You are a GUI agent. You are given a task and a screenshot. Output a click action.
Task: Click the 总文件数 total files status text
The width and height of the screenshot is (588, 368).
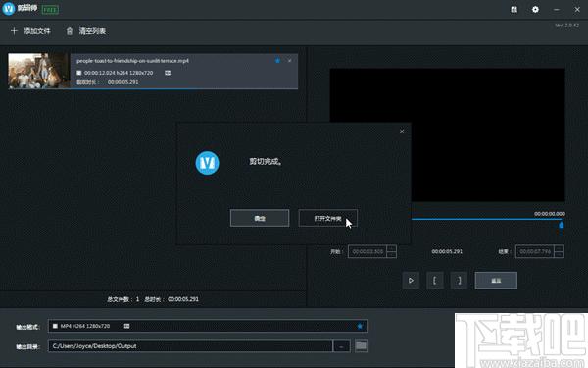click(x=123, y=299)
